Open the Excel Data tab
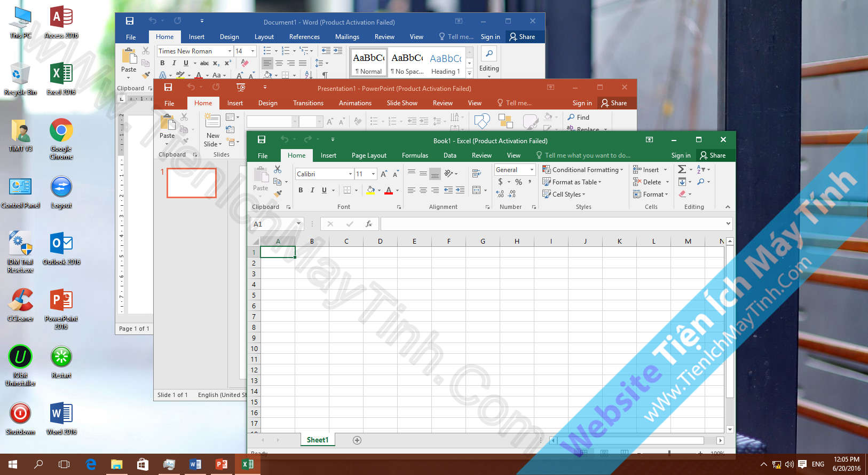This screenshot has height=475, width=868. [x=450, y=155]
